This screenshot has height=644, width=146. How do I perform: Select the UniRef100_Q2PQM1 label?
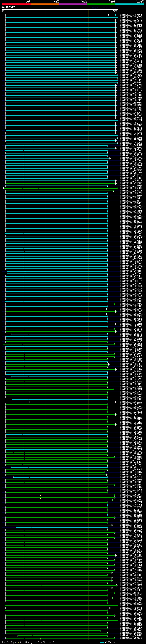(x=131, y=387)
